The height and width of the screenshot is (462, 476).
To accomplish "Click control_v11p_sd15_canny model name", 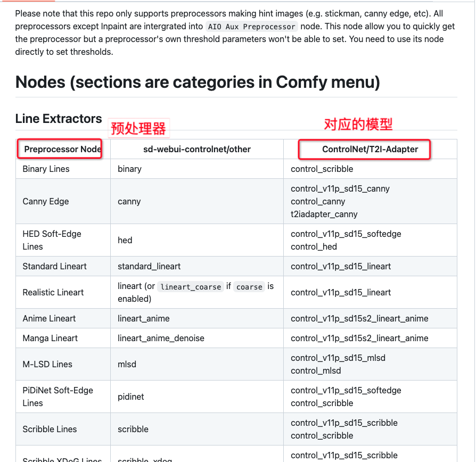I will (x=340, y=188).
